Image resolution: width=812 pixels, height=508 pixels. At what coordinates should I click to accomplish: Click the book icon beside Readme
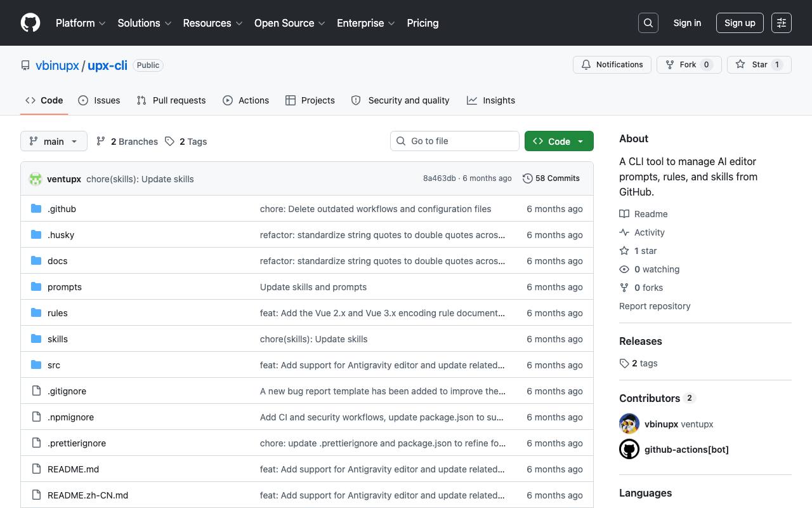(x=624, y=214)
